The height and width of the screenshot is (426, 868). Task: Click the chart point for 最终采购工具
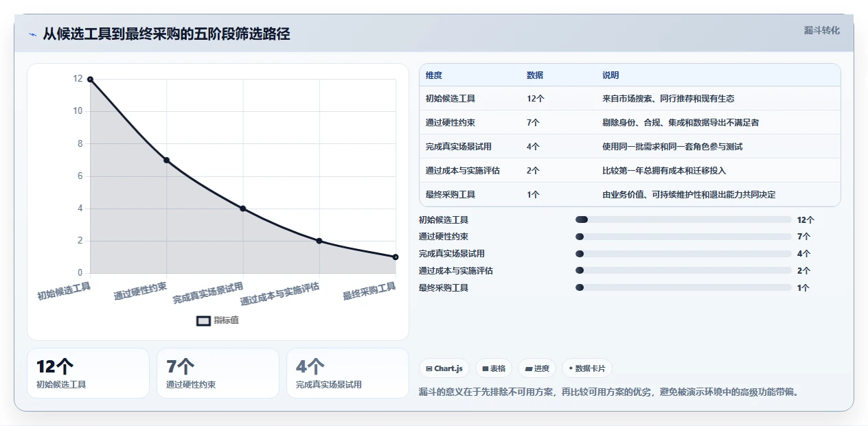point(396,257)
